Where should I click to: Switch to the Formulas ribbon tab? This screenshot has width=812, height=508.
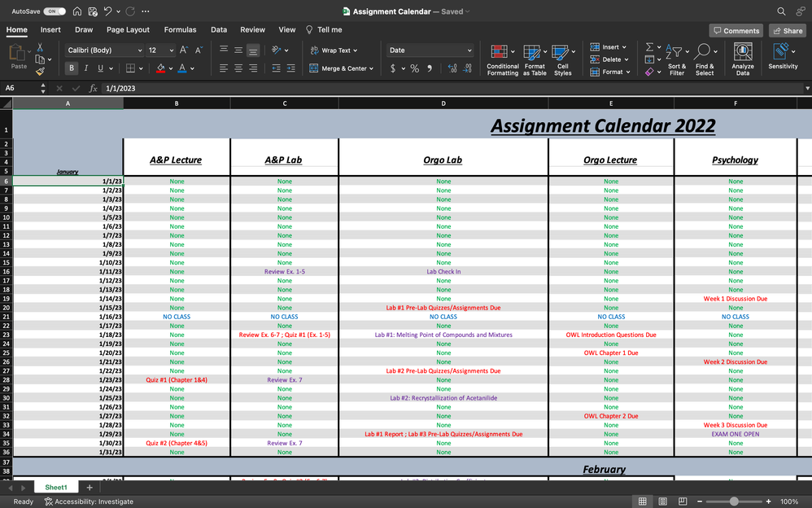pyautogui.click(x=180, y=30)
